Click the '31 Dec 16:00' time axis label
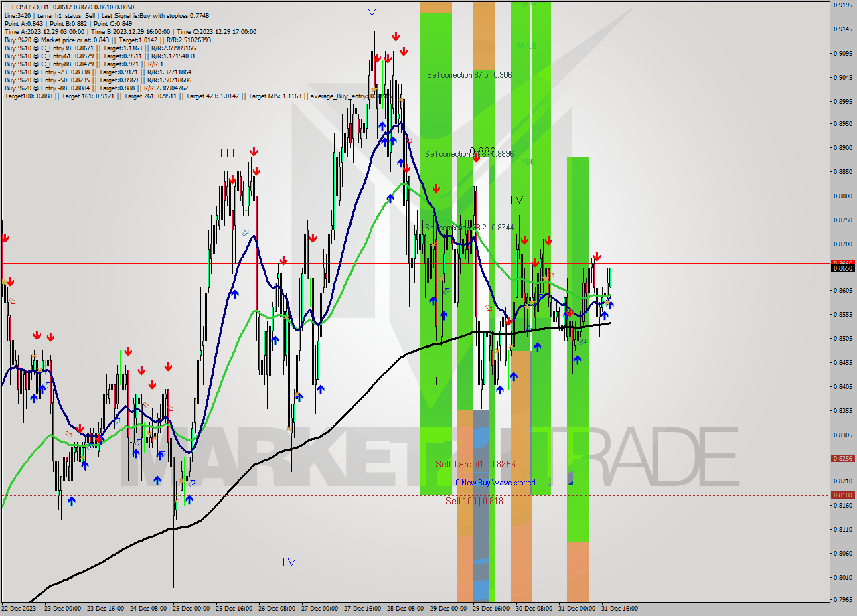The width and height of the screenshot is (857, 616). click(x=619, y=609)
